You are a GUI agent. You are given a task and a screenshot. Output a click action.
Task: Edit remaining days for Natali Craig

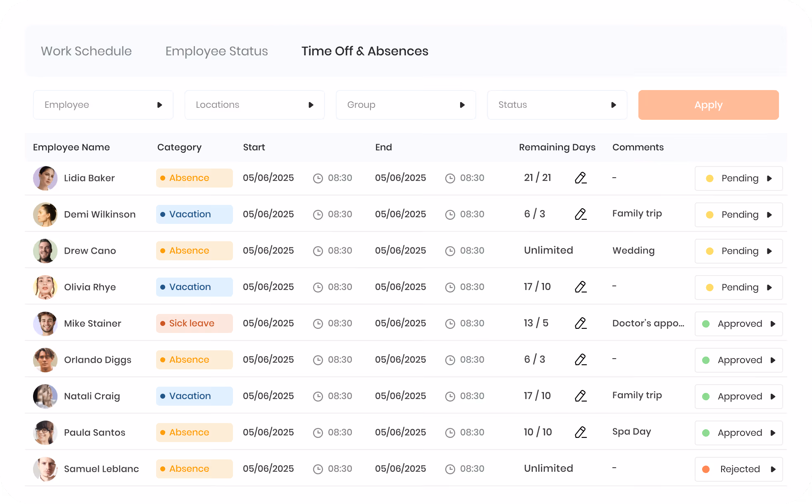581,396
